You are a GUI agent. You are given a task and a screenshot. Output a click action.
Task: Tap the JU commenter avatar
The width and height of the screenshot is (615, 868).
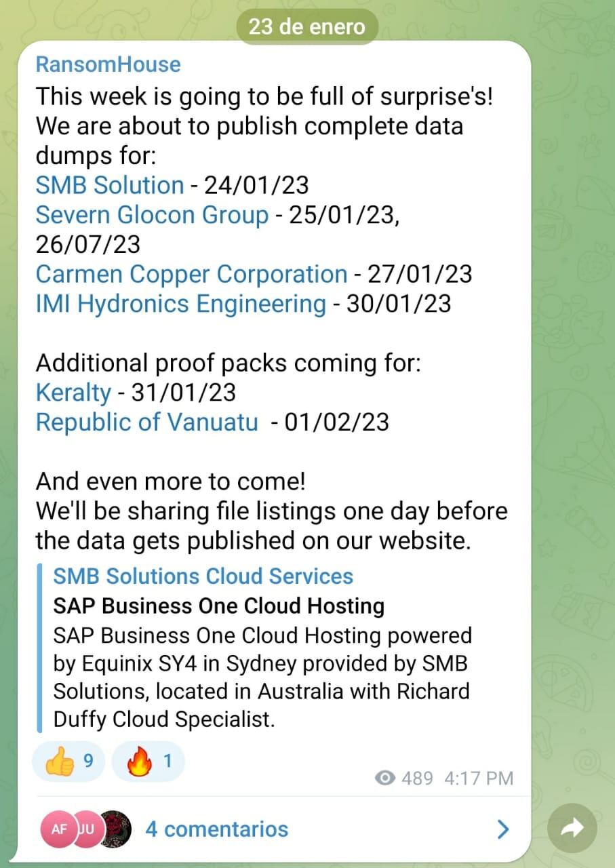pyautogui.click(x=88, y=829)
